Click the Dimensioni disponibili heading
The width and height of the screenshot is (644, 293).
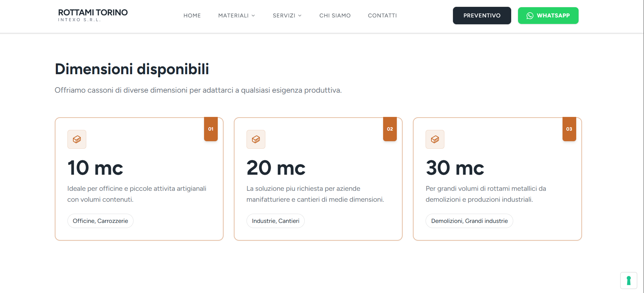point(132,69)
